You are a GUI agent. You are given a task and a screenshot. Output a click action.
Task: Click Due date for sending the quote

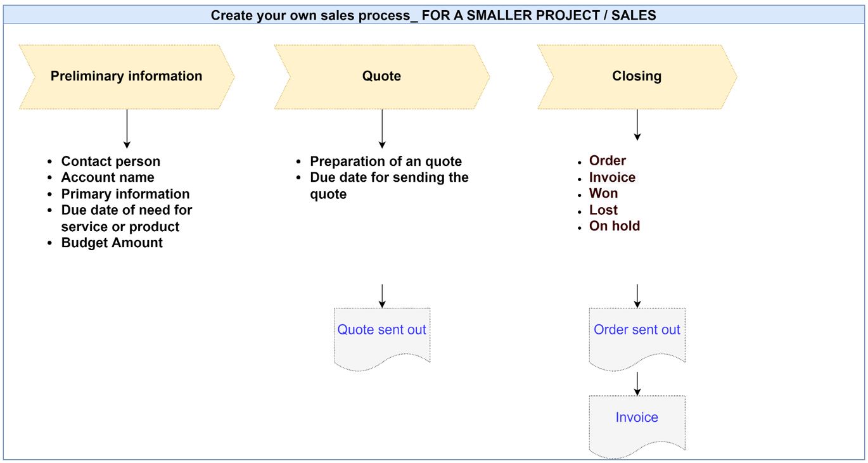click(389, 186)
